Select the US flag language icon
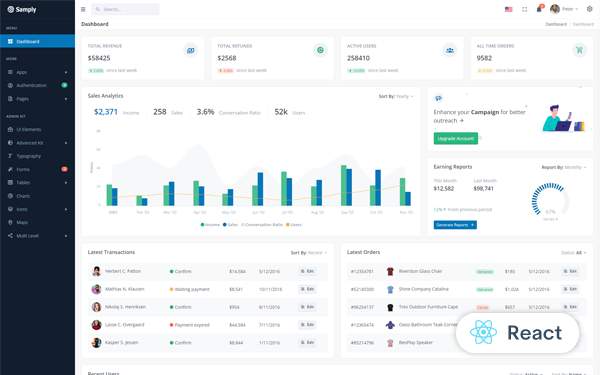 (x=509, y=9)
